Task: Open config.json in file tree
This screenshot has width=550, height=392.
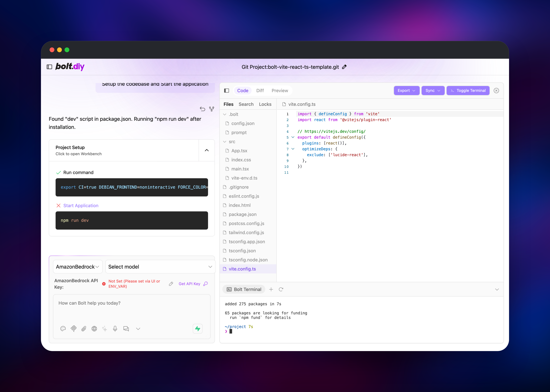Action: click(x=248, y=123)
